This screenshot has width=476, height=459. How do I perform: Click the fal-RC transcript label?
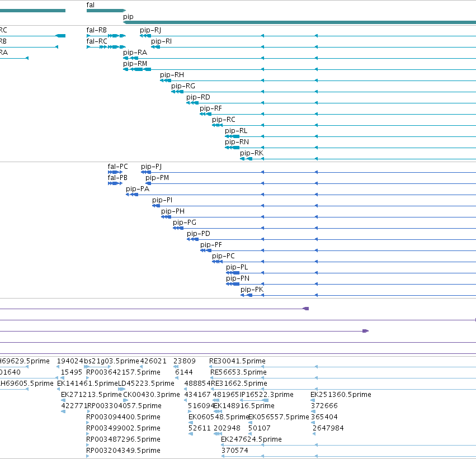point(97,41)
